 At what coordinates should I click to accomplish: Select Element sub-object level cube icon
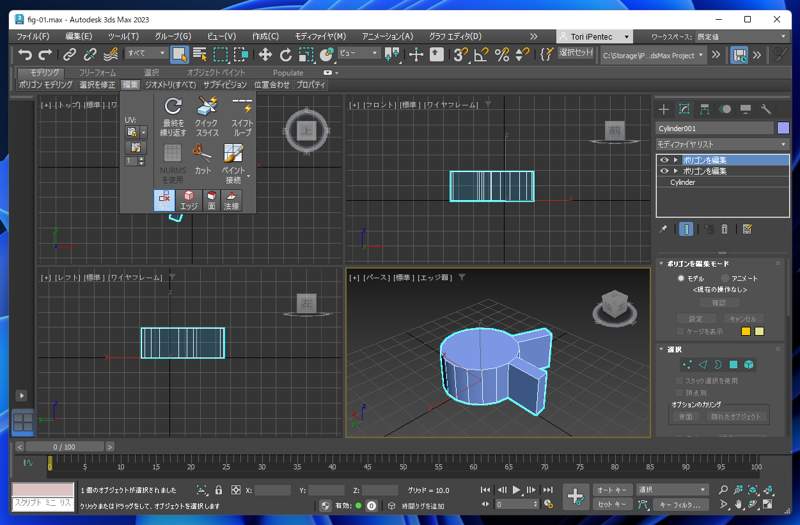pos(748,364)
